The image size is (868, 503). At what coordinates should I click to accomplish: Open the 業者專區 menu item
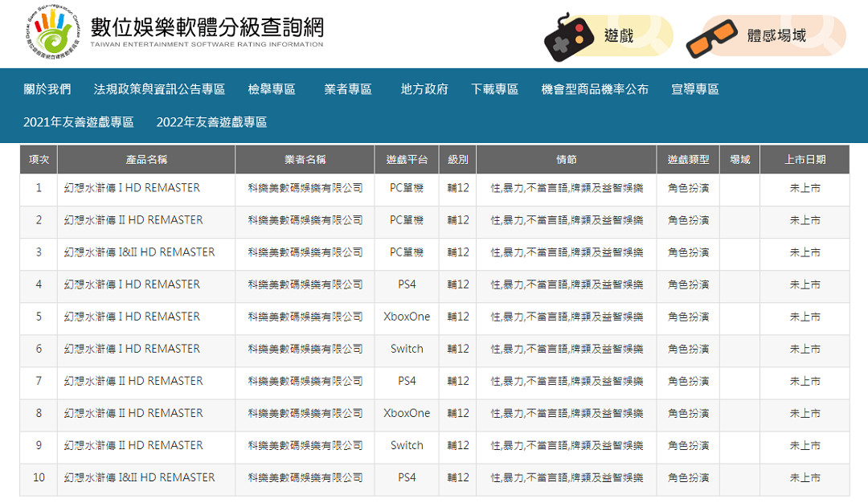click(x=348, y=89)
